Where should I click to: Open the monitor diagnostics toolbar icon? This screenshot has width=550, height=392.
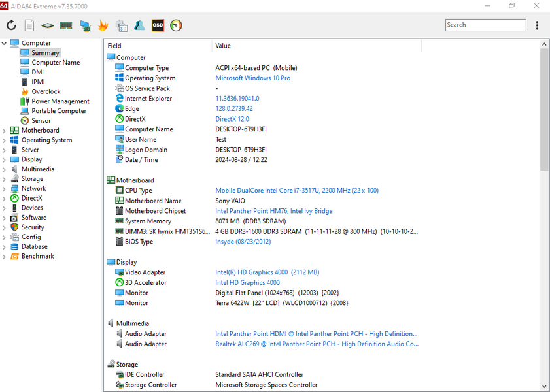point(85,25)
